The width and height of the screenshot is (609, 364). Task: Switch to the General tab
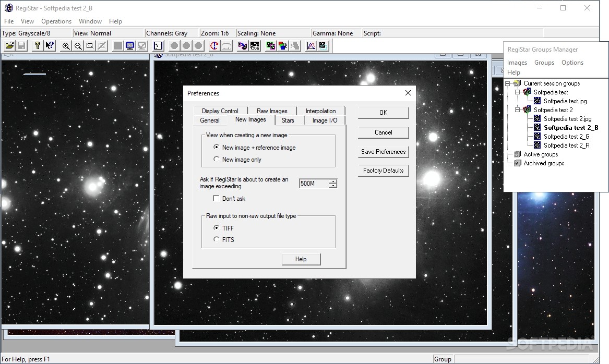[210, 120]
